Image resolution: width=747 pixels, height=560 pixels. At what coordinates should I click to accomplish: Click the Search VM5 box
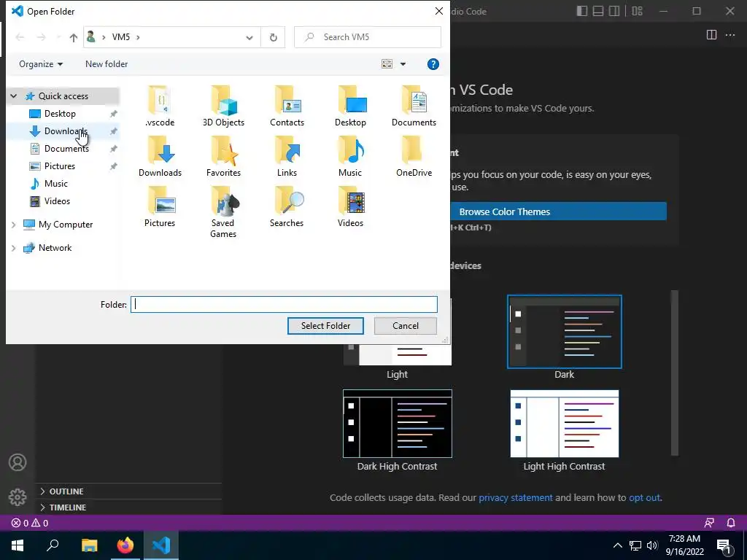[x=368, y=37]
